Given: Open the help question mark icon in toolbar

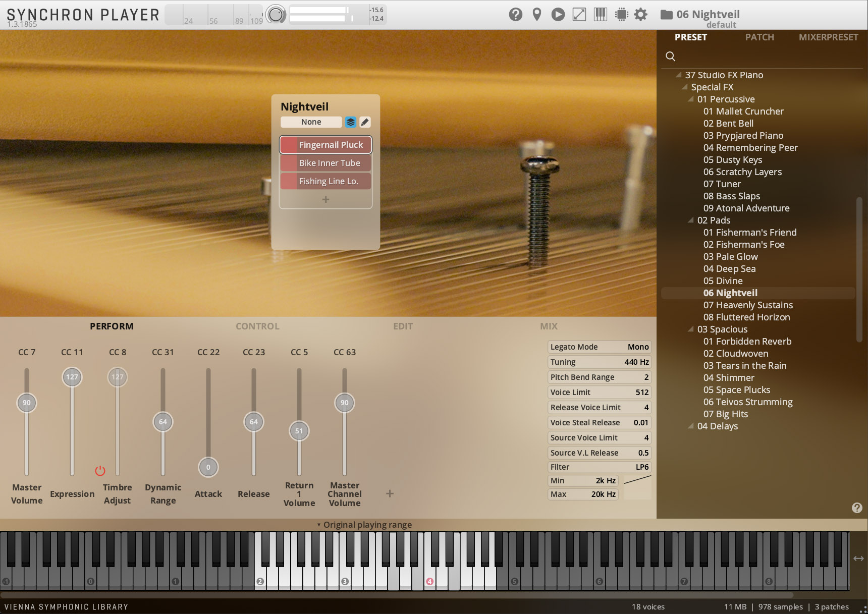Looking at the screenshot, I should point(515,14).
